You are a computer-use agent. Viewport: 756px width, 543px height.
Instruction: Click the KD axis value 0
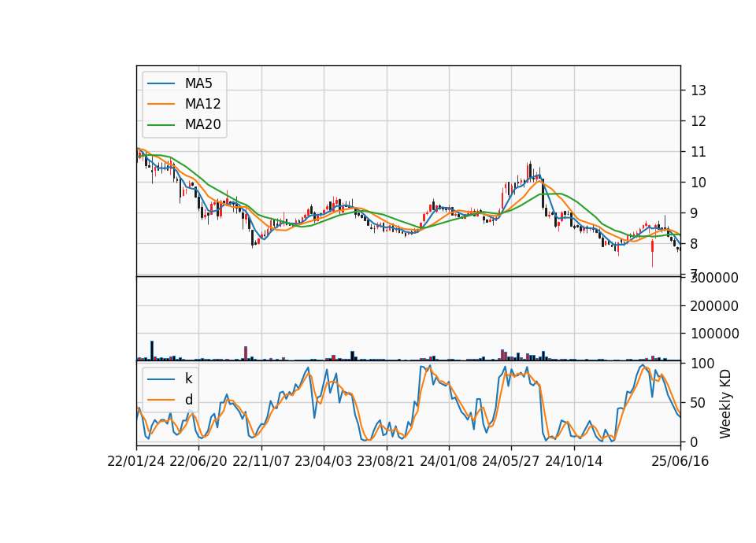pos(695,441)
